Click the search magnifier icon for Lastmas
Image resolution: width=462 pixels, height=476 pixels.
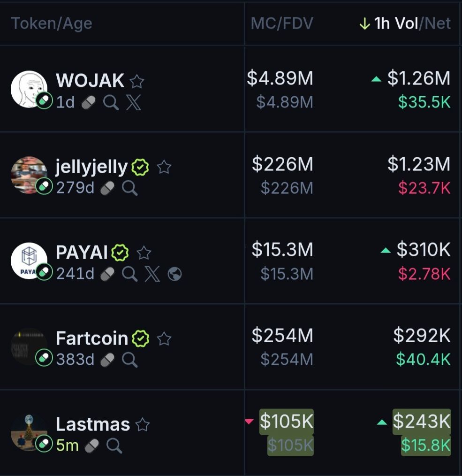click(114, 445)
